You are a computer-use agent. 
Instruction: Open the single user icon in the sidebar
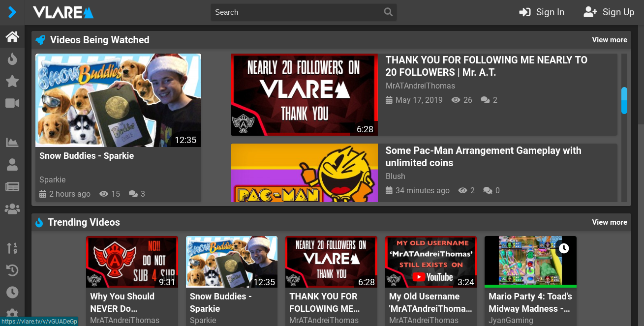(x=12, y=165)
